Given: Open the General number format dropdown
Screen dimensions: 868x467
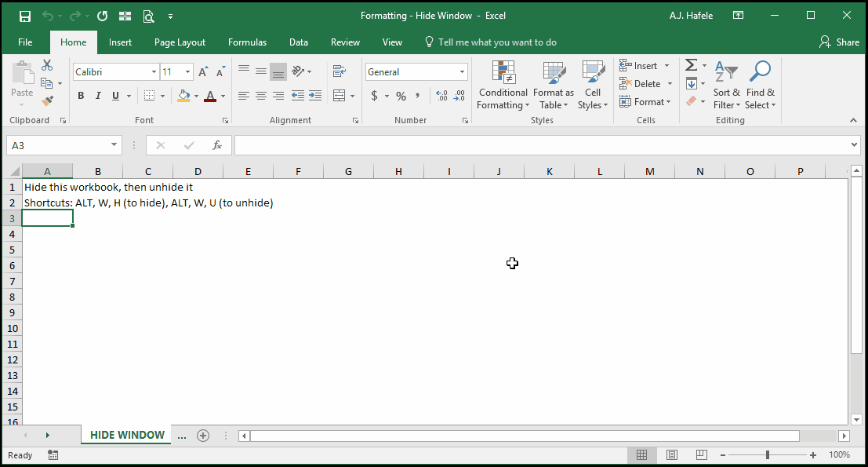Looking at the screenshot, I should pyautogui.click(x=462, y=72).
